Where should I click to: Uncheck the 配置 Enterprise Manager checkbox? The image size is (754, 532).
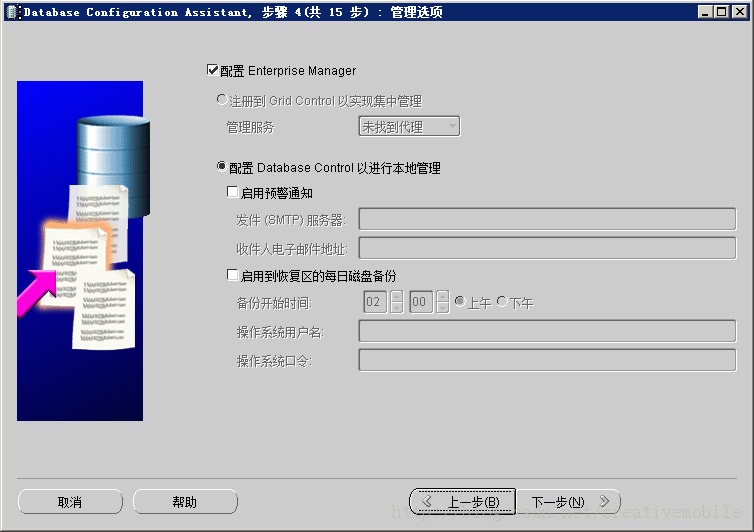212,70
